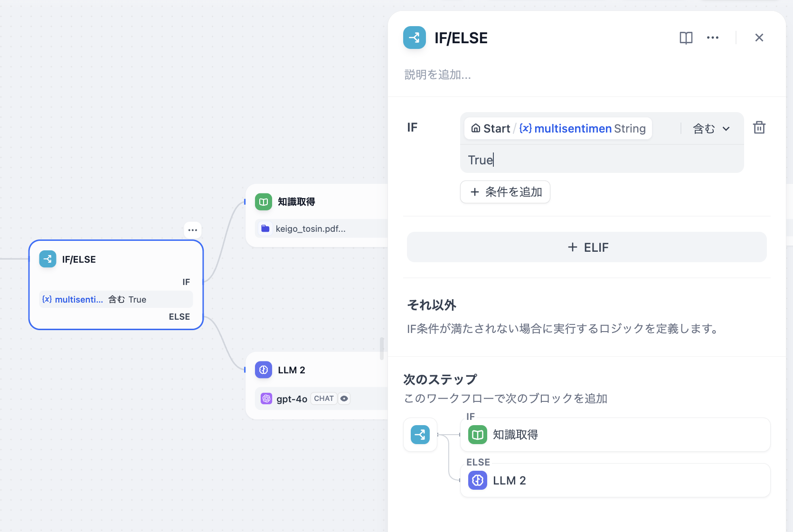Screen dimensions: 793x532
Task: Add a condition with the 条件を追加 button
Action: coord(505,192)
